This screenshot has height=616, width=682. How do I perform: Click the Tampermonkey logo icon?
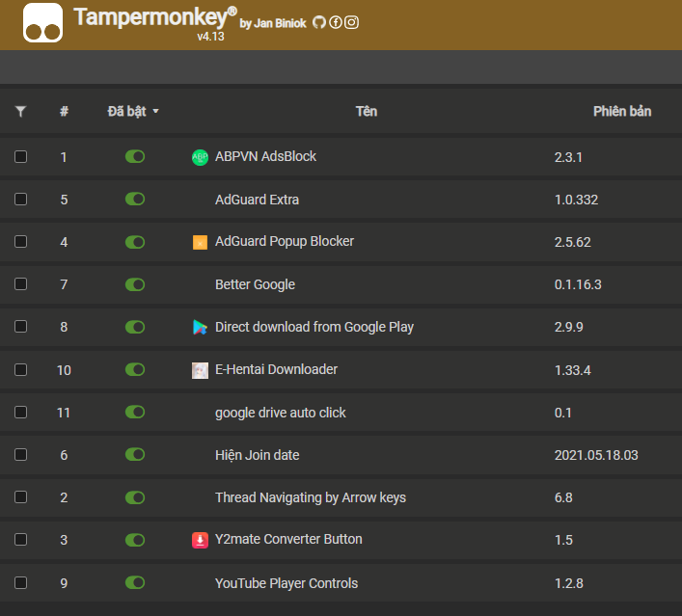pyautogui.click(x=42, y=22)
